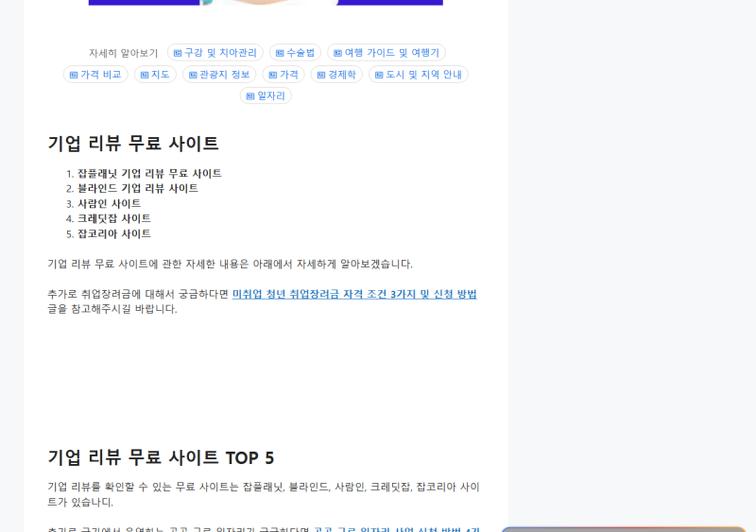Open the 공공 근로 일자리 사업 신청 link
The image size is (756, 532).
tap(397, 529)
